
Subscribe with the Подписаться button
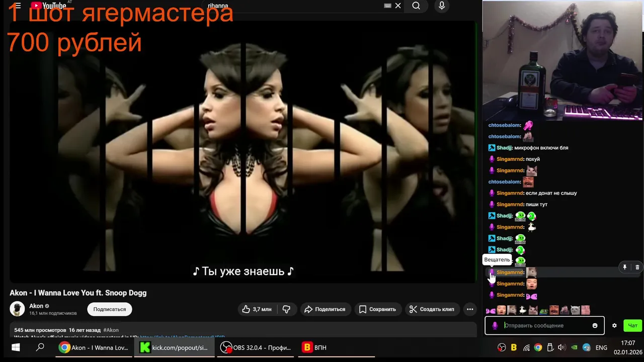click(x=110, y=309)
